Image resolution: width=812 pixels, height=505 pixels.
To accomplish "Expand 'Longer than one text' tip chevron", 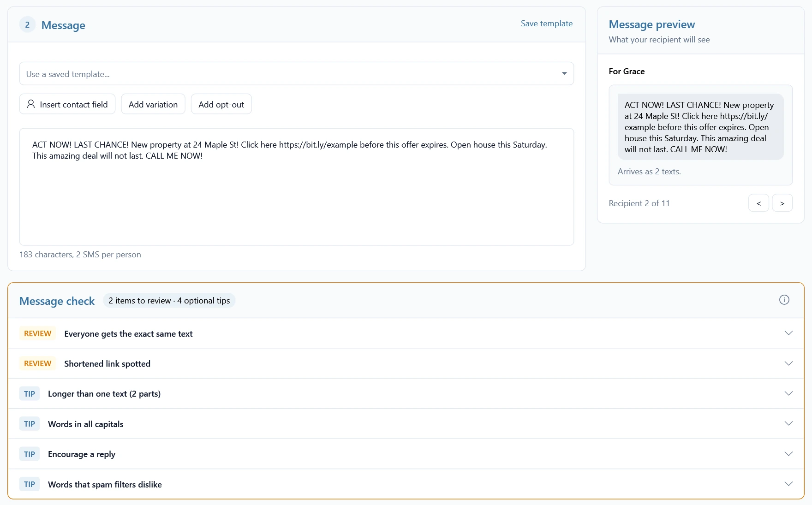I will 788,393.
